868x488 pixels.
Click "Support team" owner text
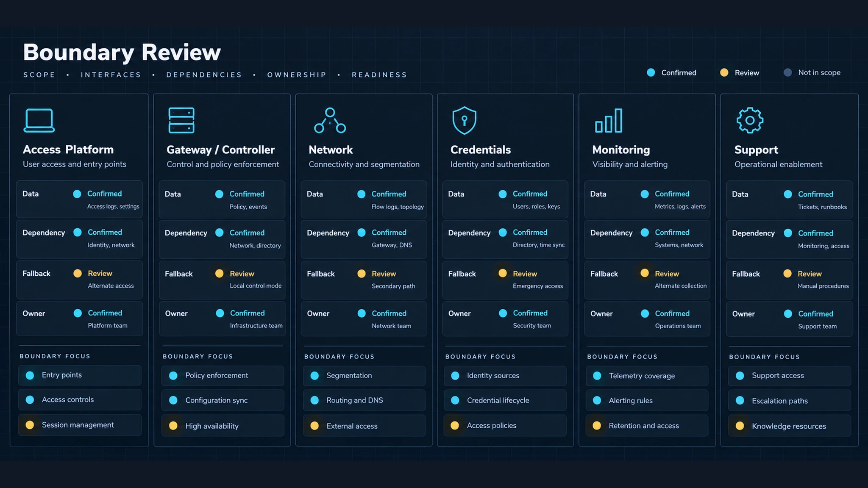point(817,327)
